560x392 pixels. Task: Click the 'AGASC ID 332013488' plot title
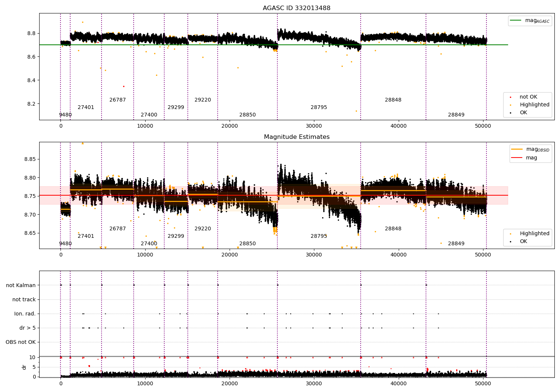296,8
